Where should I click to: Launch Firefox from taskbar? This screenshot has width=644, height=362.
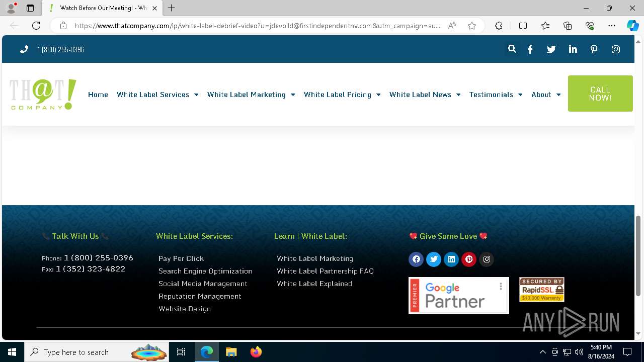[256, 352]
